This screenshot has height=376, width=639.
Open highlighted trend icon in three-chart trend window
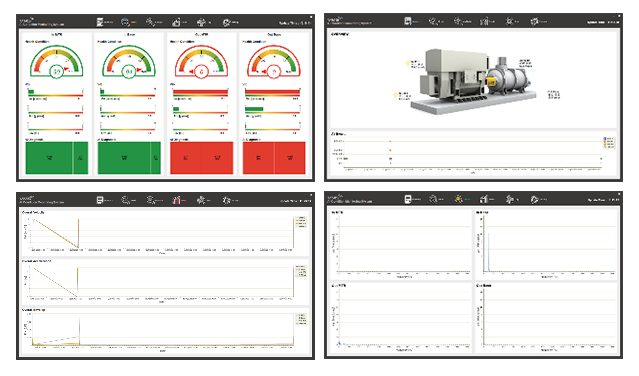click(176, 200)
